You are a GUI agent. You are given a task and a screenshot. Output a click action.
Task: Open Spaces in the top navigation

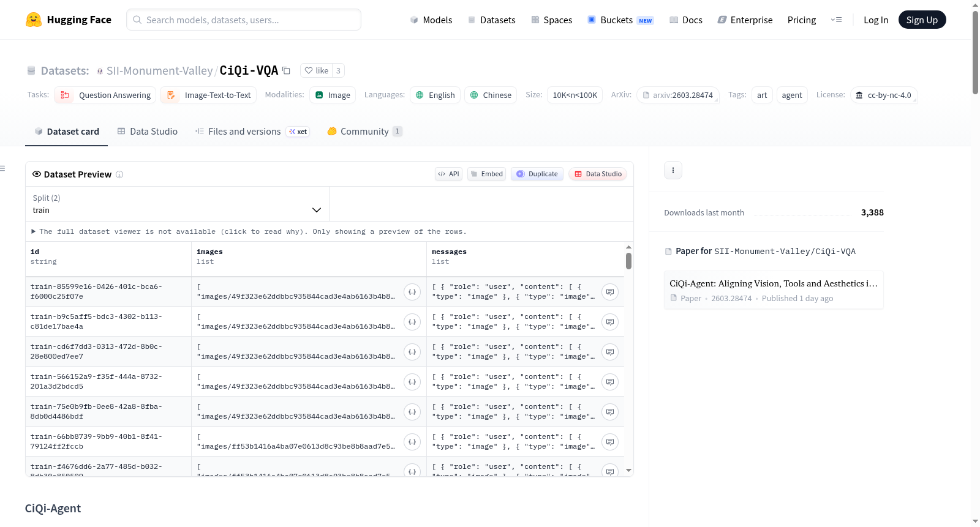(x=551, y=20)
